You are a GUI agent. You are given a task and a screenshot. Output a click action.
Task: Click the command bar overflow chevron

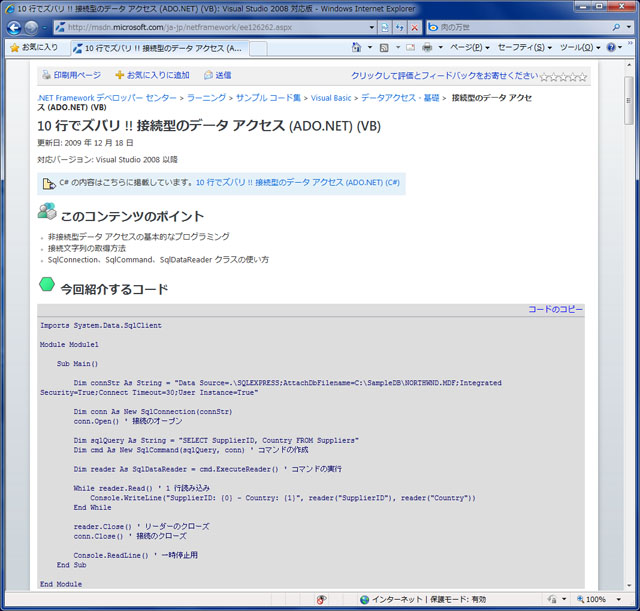(x=630, y=43)
